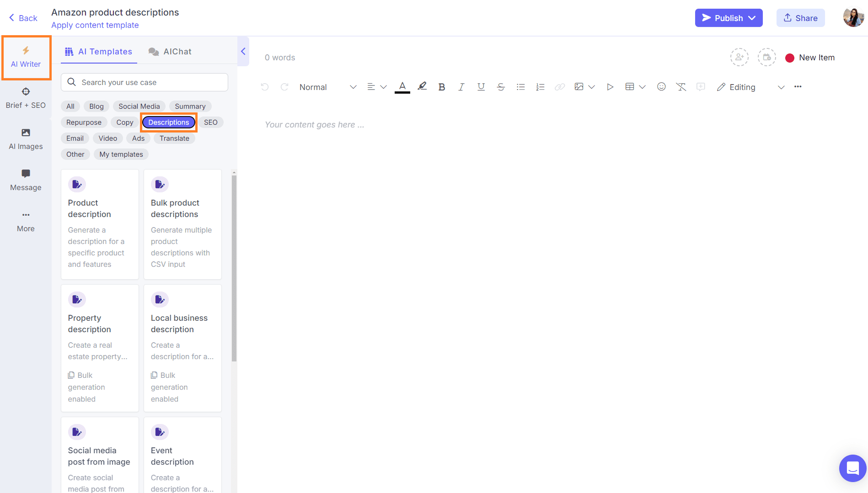
Task: Open the AI Writer sidebar panel
Action: pyautogui.click(x=26, y=58)
